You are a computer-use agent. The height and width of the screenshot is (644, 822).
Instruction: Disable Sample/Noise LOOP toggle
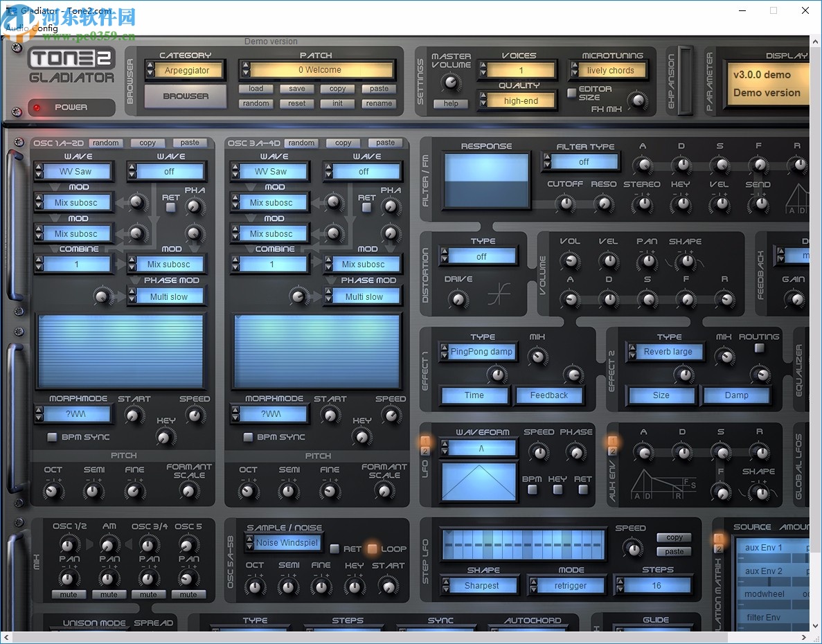pyautogui.click(x=372, y=548)
